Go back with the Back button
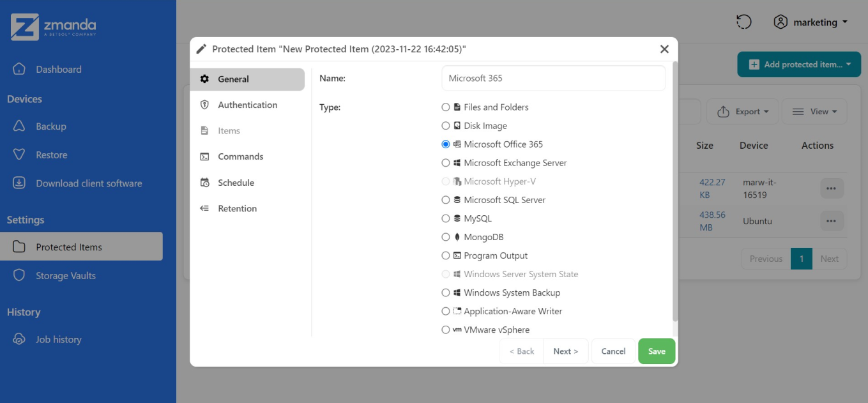868x403 pixels. (x=521, y=351)
